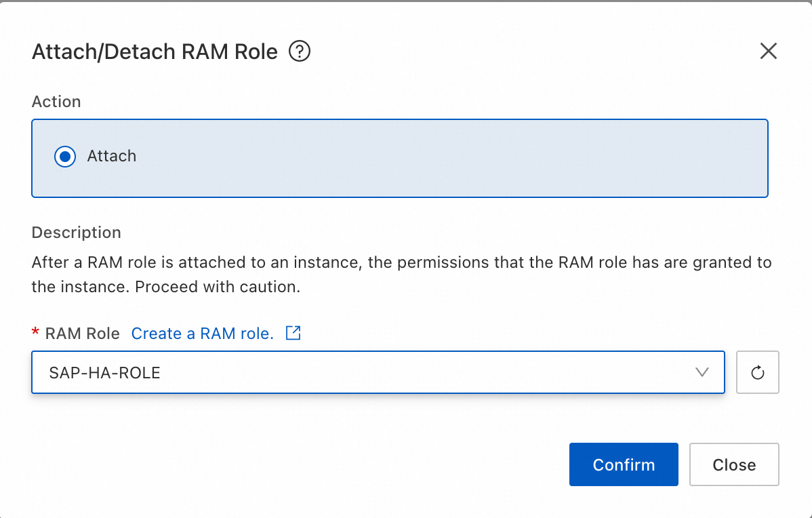The width and height of the screenshot is (812, 518).
Task: Expand the RAM Role dropdown chevron
Action: pos(702,372)
